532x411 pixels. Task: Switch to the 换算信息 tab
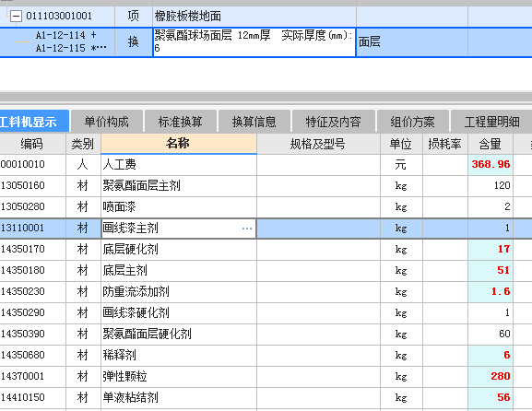click(x=254, y=122)
